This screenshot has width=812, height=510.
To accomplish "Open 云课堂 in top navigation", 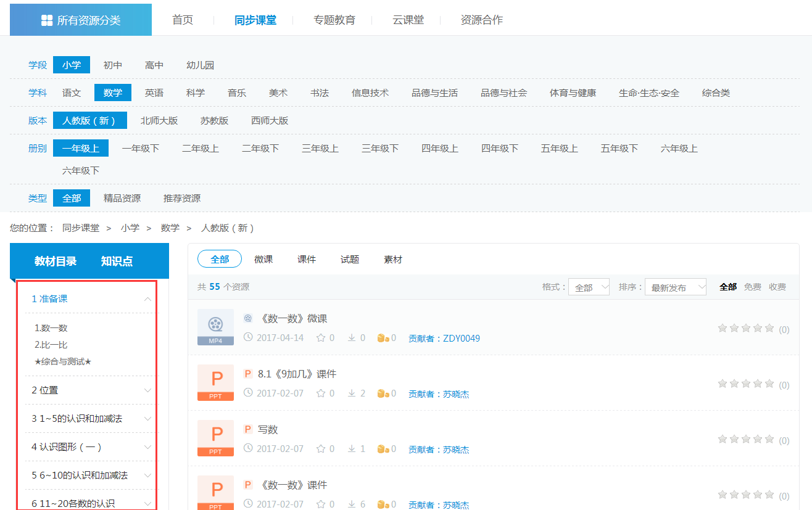I will click(x=408, y=20).
